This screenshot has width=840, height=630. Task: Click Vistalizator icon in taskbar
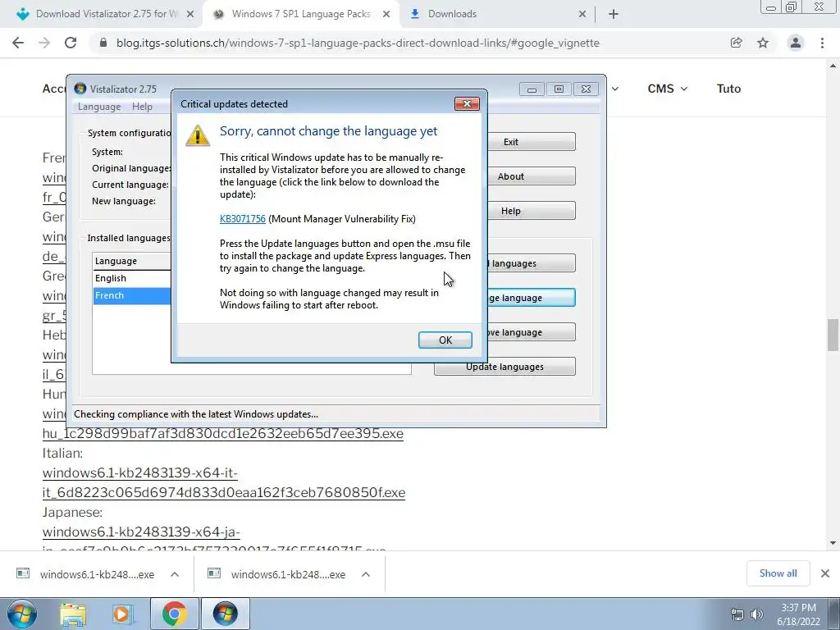[225, 614]
